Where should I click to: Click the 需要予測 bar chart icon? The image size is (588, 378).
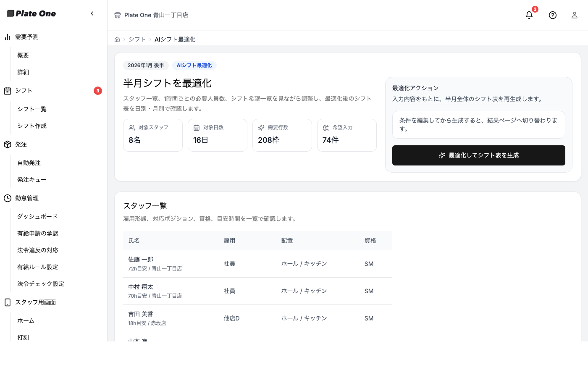(8, 37)
